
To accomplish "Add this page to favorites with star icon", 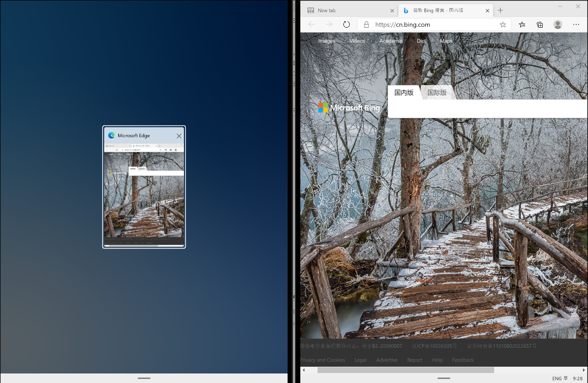I will 503,25.
